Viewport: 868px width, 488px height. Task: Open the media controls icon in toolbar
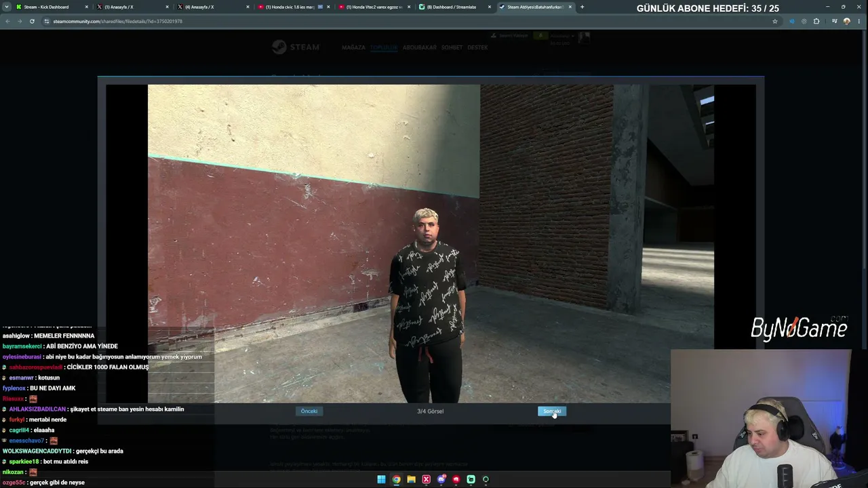point(834,21)
